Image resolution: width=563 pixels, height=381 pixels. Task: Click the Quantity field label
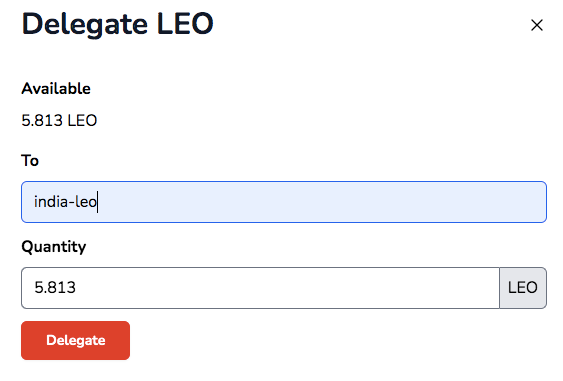(53, 247)
